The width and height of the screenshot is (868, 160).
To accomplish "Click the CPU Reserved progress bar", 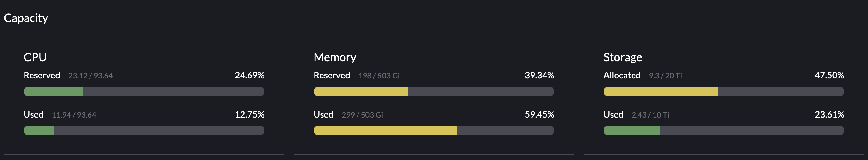I will point(144,91).
